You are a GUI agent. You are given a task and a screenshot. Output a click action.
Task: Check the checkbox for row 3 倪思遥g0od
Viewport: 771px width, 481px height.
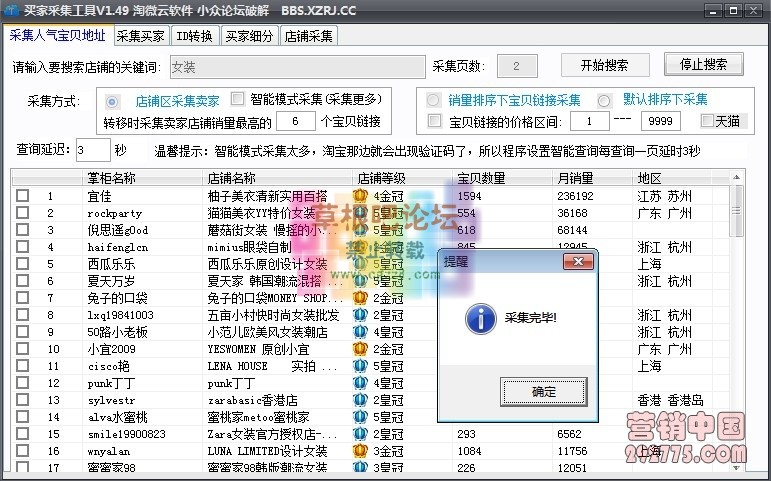click(x=23, y=230)
